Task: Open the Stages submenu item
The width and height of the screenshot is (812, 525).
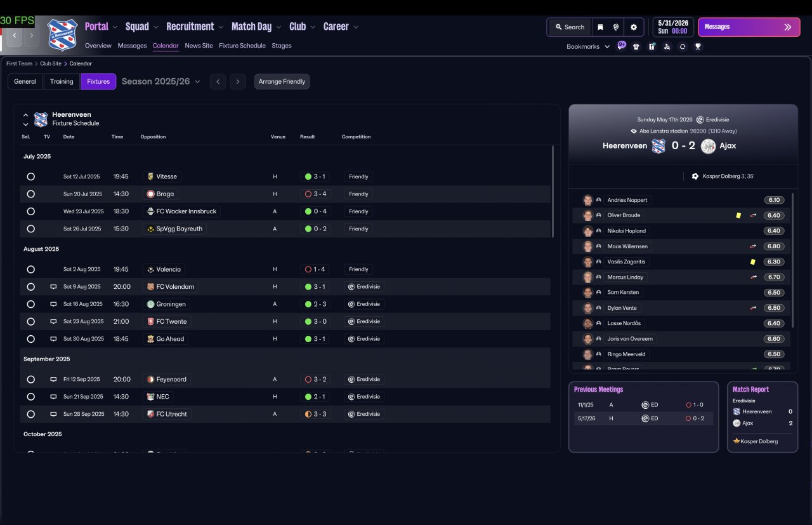Action: pyautogui.click(x=282, y=46)
